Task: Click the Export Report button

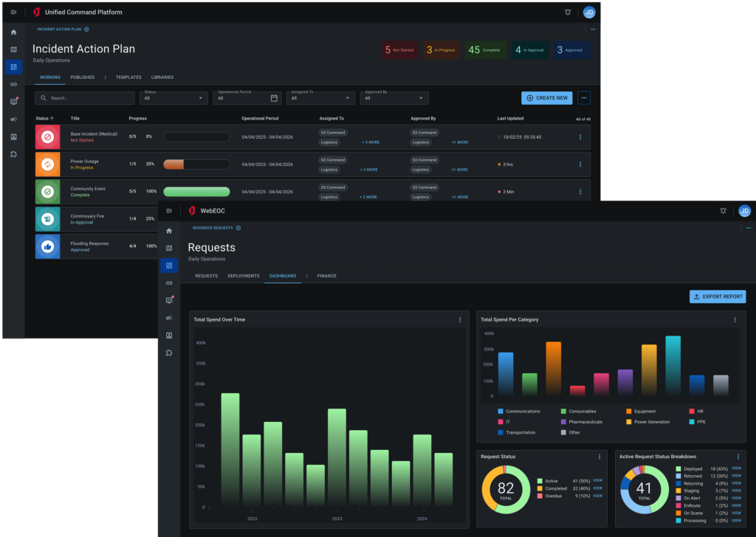Action: click(x=718, y=297)
